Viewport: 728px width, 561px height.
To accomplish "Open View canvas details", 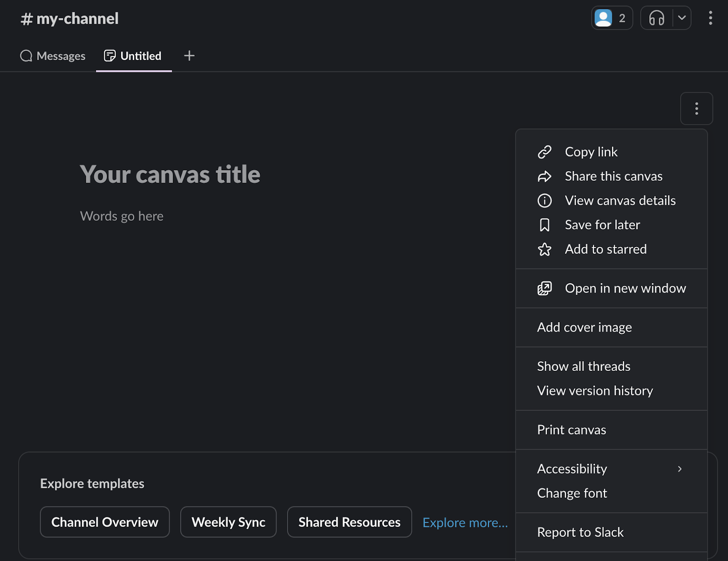I will pos(612,201).
